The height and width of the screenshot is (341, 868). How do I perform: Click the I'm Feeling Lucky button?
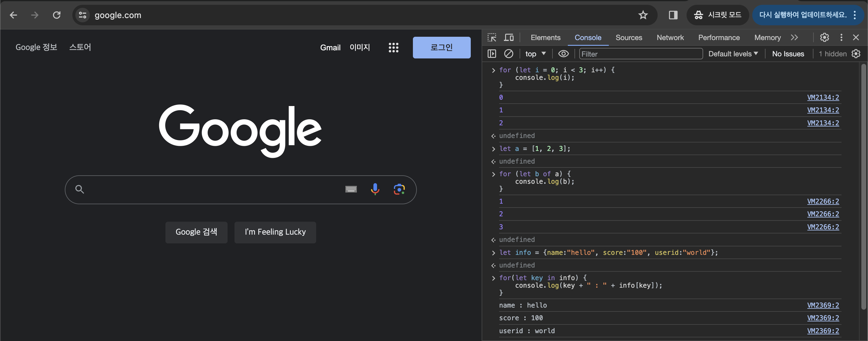(275, 232)
